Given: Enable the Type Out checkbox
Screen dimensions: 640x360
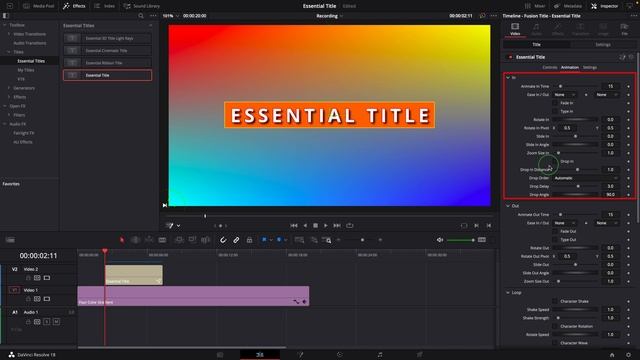Looking at the screenshot, I should 555,240.
